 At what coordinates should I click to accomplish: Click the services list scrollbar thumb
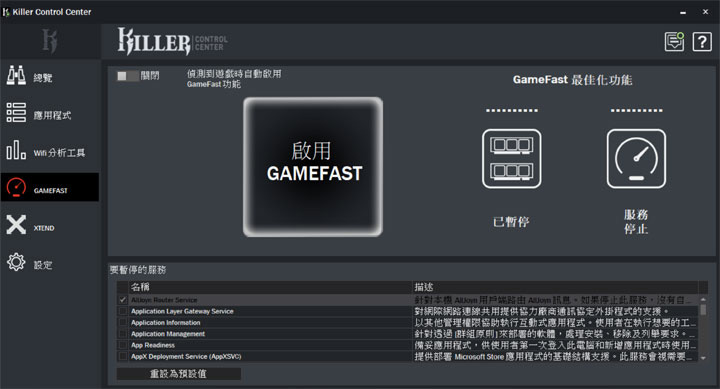[x=703, y=310]
